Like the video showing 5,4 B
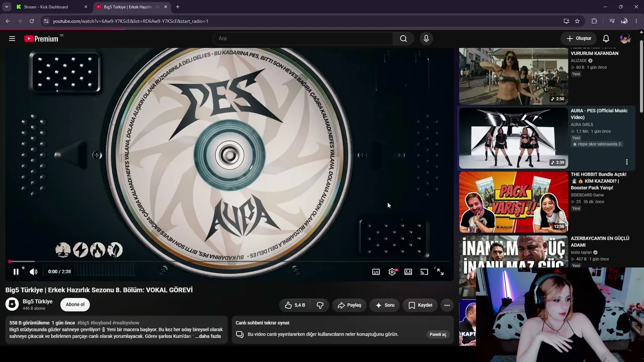This screenshot has height=362, width=644. click(x=295, y=305)
